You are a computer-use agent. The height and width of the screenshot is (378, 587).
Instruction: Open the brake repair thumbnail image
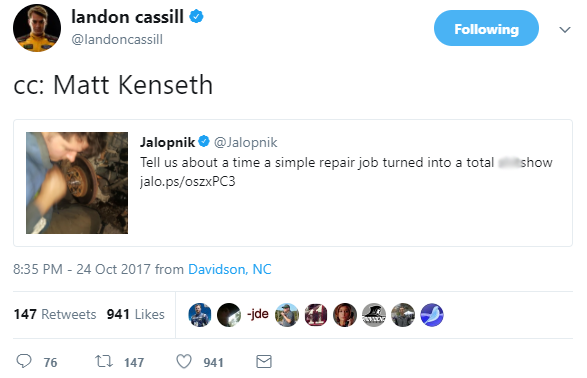coord(77,183)
